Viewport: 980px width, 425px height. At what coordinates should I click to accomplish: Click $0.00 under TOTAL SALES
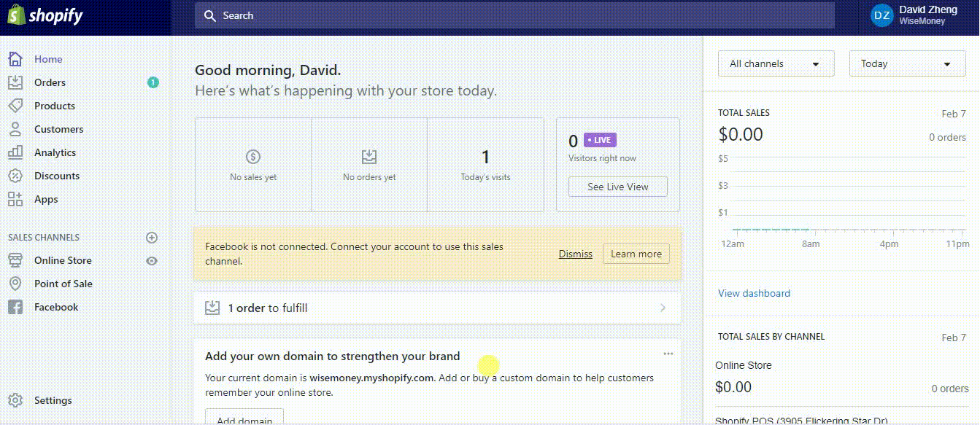pyautogui.click(x=741, y=134)
